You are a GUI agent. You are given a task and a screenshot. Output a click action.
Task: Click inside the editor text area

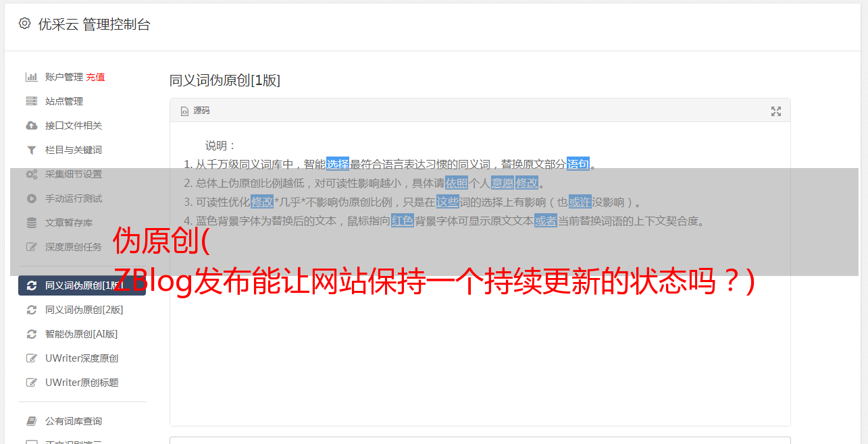coord(480,337)
